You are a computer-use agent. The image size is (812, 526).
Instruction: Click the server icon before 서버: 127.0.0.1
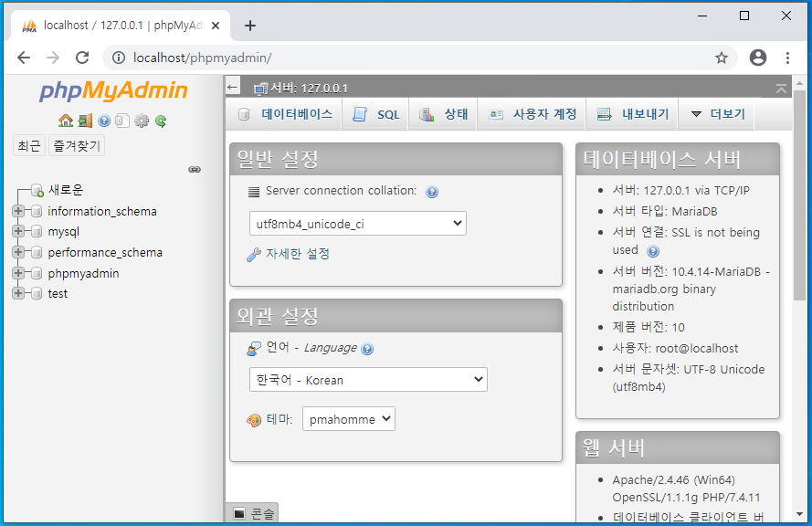click(x=260, y=89)
